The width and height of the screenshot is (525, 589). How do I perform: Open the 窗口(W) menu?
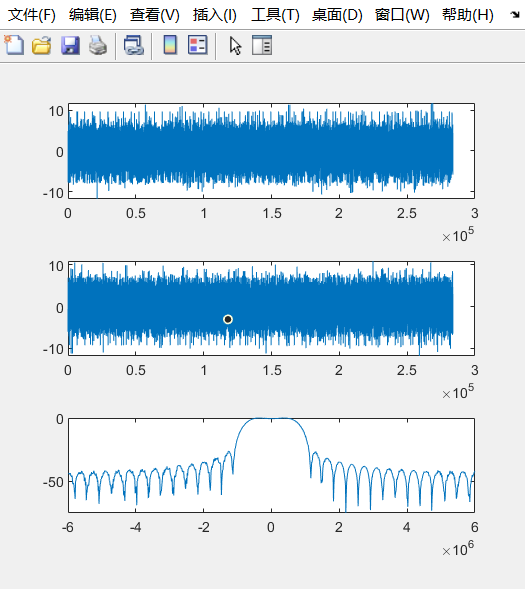coord(402,15)
